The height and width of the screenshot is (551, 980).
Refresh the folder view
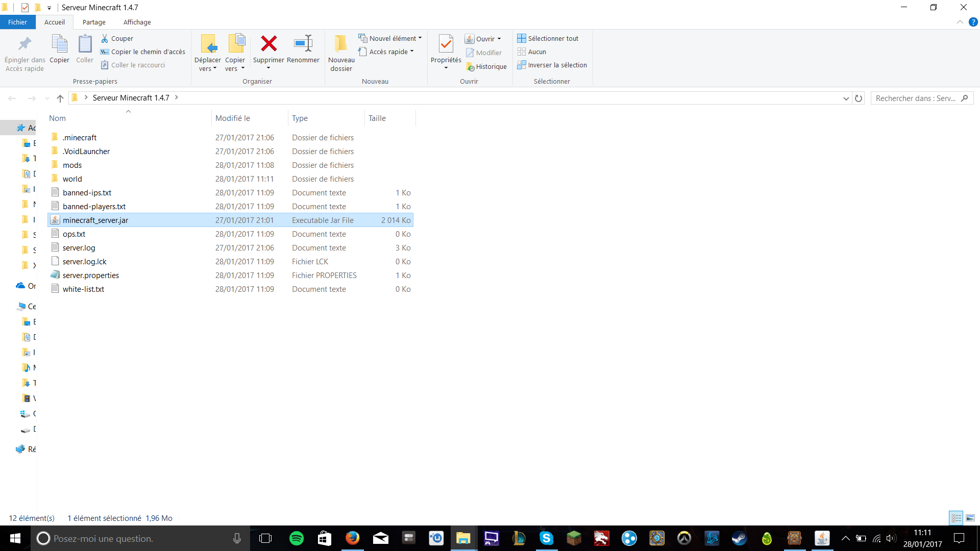(859, 98)
